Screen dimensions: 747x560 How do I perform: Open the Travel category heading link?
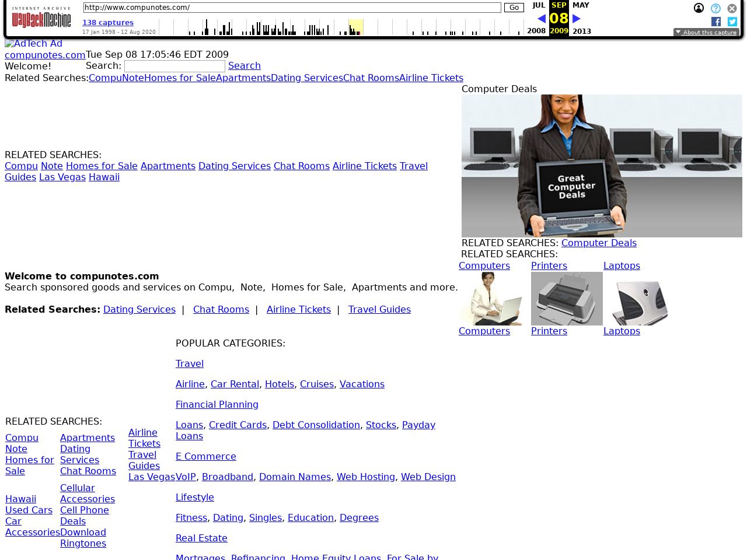tap(190, 364)
